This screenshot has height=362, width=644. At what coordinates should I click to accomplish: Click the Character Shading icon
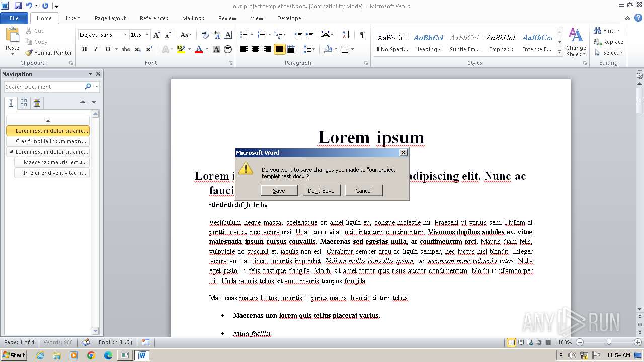tap(216, 49)
